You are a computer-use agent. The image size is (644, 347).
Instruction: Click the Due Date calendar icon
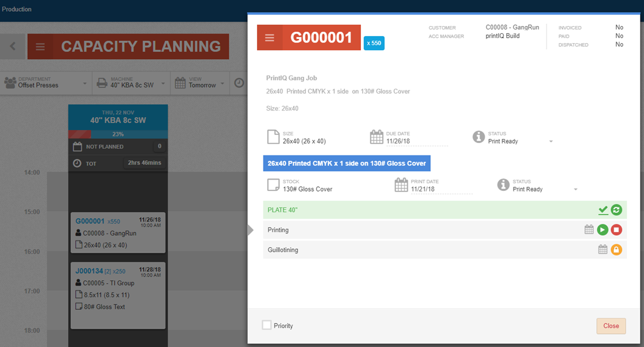376,137
